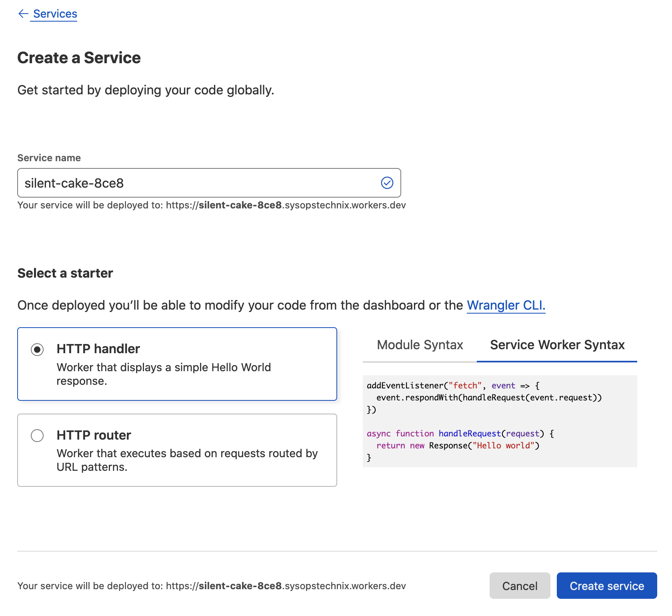The width and height of the screenshot is (672, 616).
Task: Click the HTTP router card title
Action: click(94, 435)
